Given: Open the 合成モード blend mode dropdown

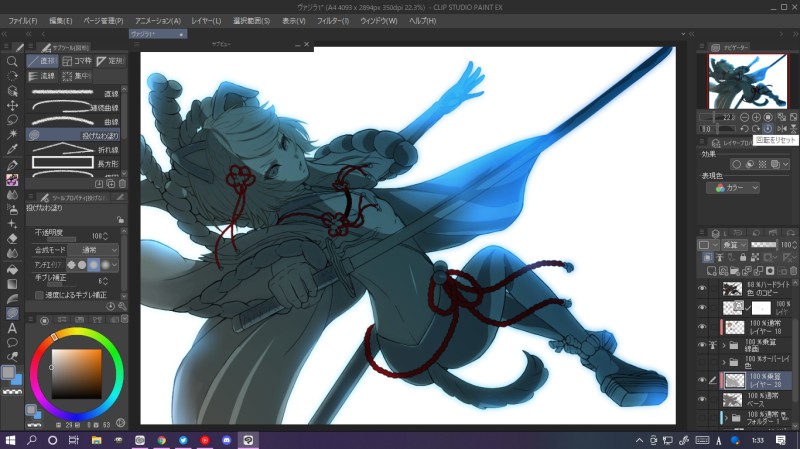Looking at the screenshot, I should point(93,250).
